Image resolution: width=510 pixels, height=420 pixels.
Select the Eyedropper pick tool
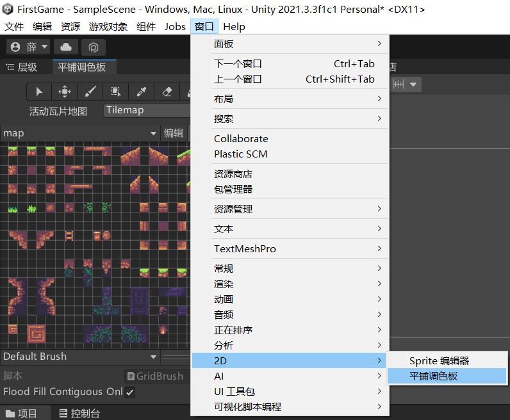(142, 92)
